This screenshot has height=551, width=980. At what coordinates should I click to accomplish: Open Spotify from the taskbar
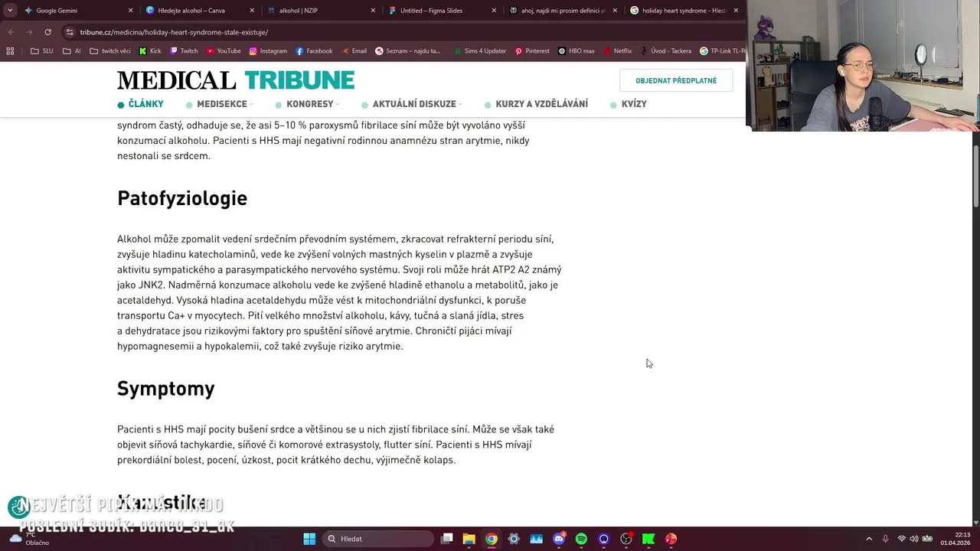581,539
